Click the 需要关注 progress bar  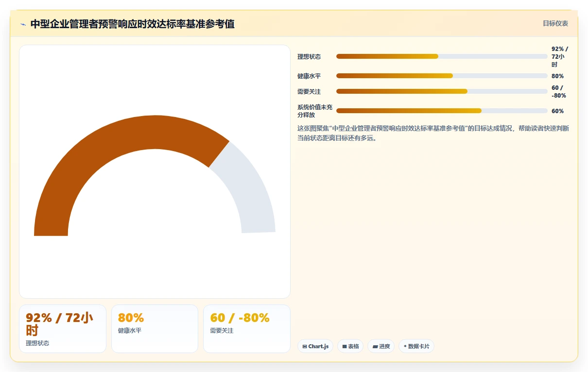(442, 91)
